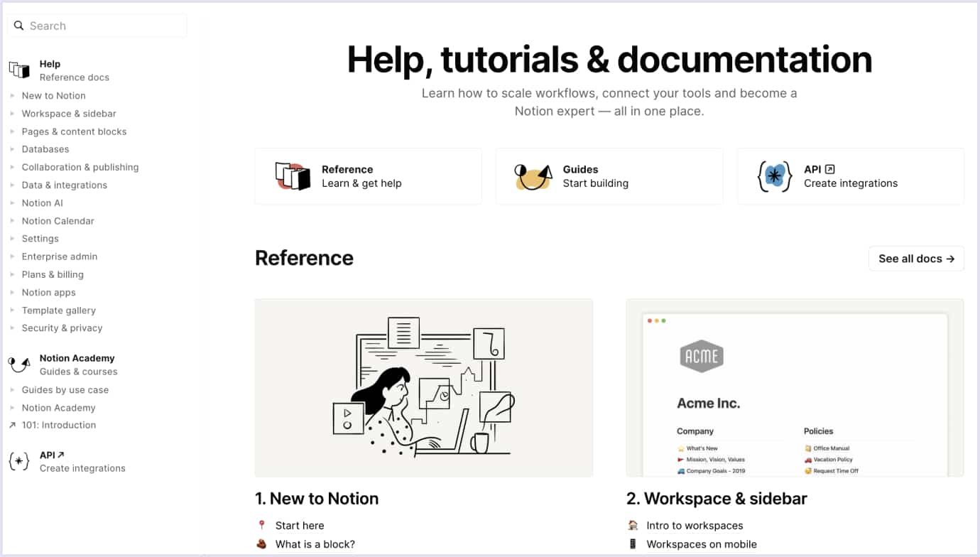Image resolution: width=980 pixels, height=557 pixels.
Task: Click the phone emoji beside Workspaces on mobile
Action: pyautogui.click(x=633, y=544)
